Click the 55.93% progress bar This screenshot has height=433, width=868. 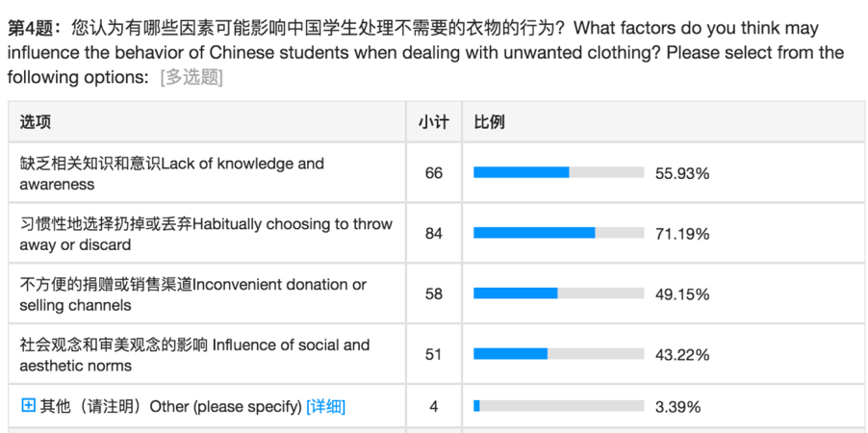tap(558, 173)
